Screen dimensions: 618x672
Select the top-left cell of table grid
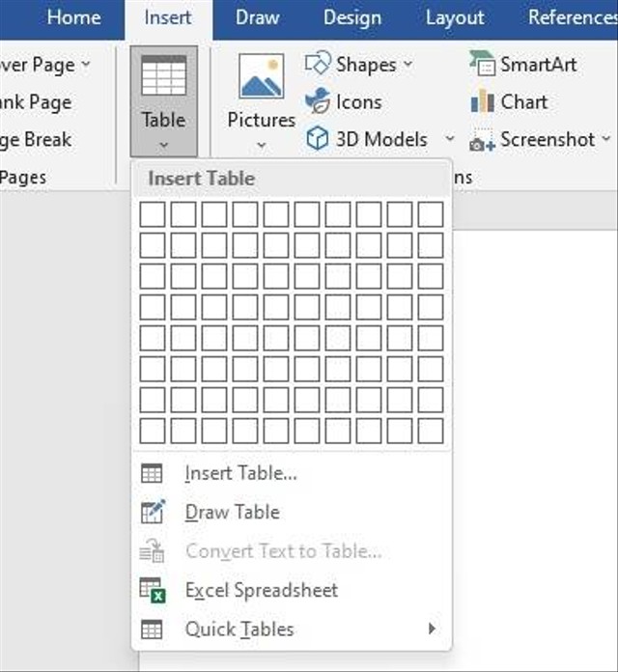click(153, 214)
